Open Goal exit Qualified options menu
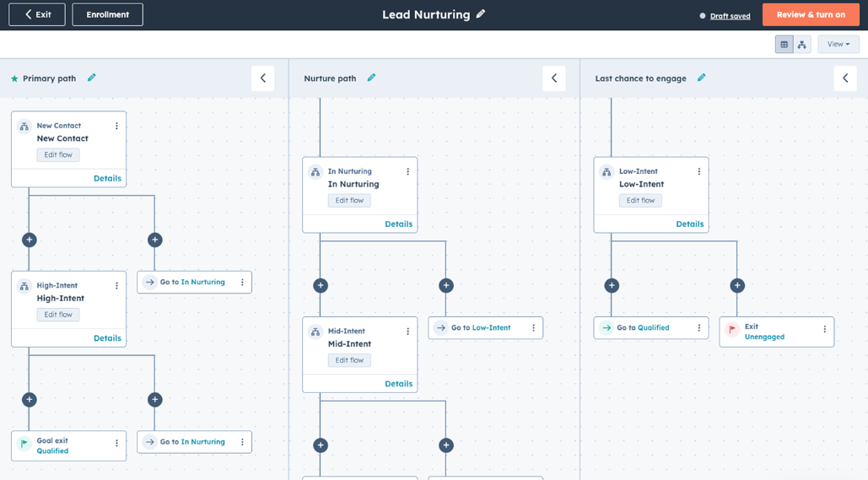Image resolution: width=868 pixels, height=480 pixels. [x=116, y=443]
